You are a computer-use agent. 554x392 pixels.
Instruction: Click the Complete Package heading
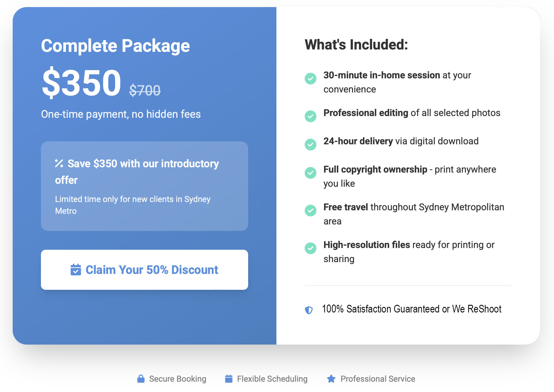(x=115, y=46)
